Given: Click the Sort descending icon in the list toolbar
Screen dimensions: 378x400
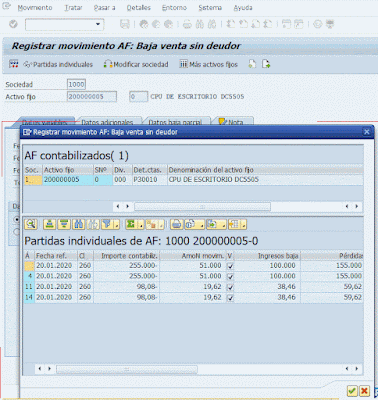Looking at the screenshot, I should pos(64,224).
